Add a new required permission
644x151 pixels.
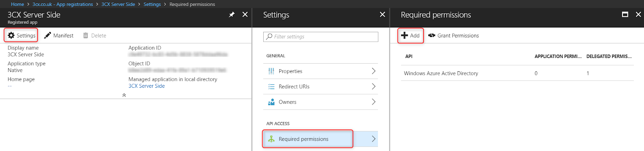[411, 35]
